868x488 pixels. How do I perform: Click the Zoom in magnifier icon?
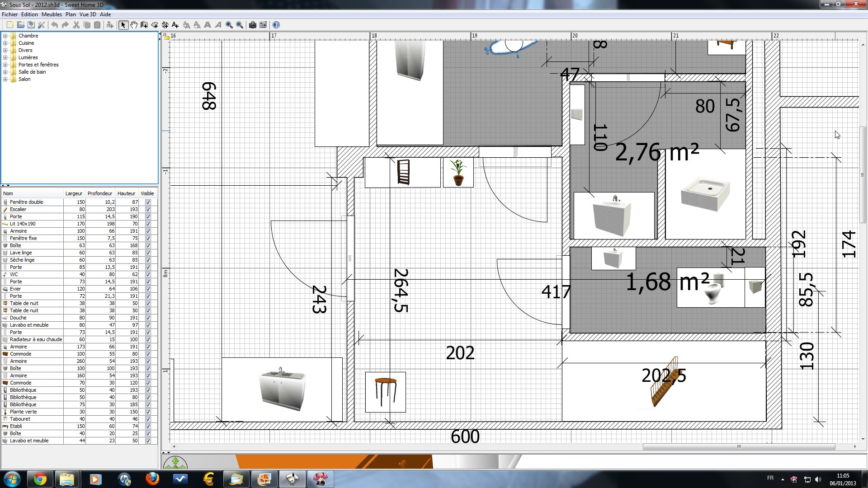click(229, 25)
